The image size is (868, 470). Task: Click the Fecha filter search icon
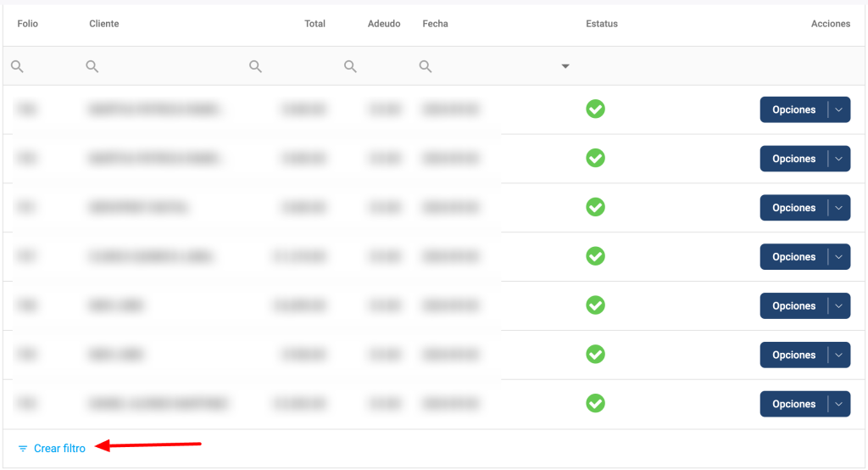tap(426, 66)
